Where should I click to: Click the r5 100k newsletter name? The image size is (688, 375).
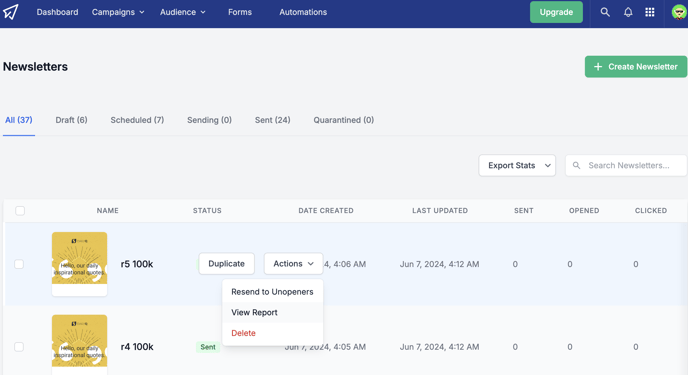point(137,264)
